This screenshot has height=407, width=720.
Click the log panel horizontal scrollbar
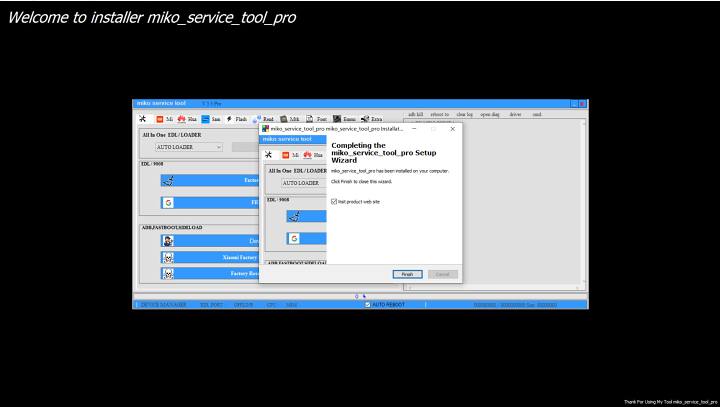point(494,288)
